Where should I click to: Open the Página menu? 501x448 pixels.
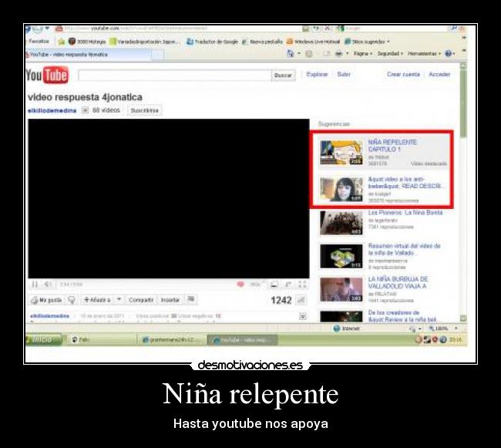(363, 54)
